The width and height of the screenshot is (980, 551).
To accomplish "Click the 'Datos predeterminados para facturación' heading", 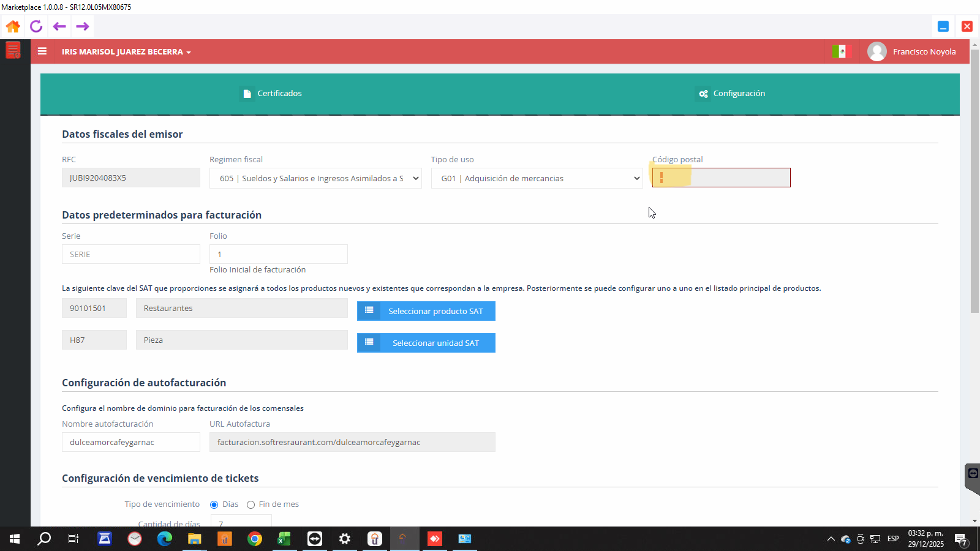I will (162, 215).
